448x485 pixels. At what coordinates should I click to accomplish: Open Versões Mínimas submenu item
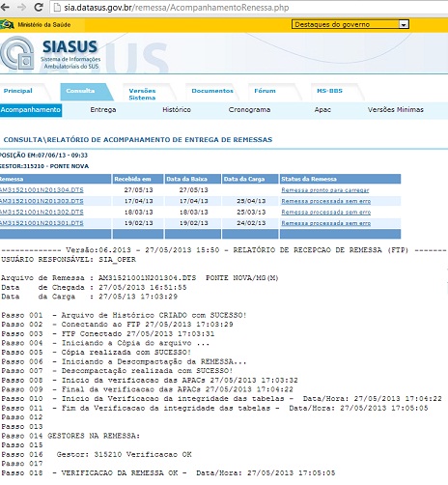click(396, 110)
